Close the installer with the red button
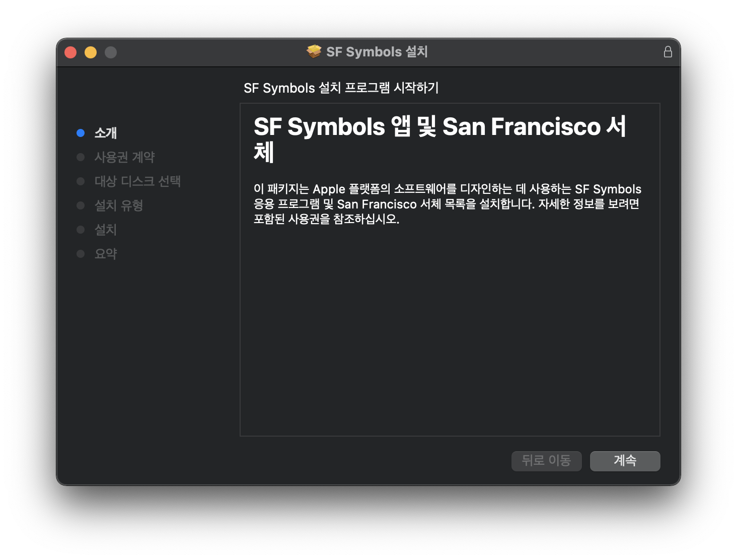The image size is (737, 560). coord(70,52)
